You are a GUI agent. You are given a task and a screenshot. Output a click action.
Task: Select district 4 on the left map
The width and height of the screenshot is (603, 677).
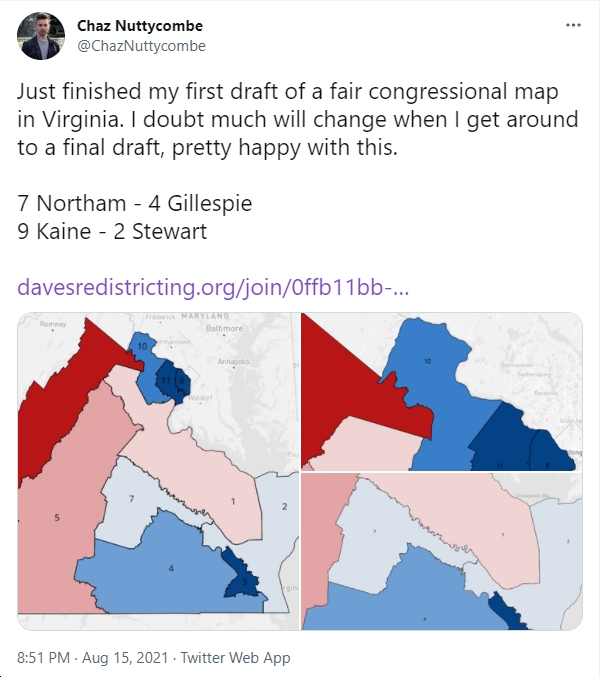pyautogui.click(x=171, y=568)
